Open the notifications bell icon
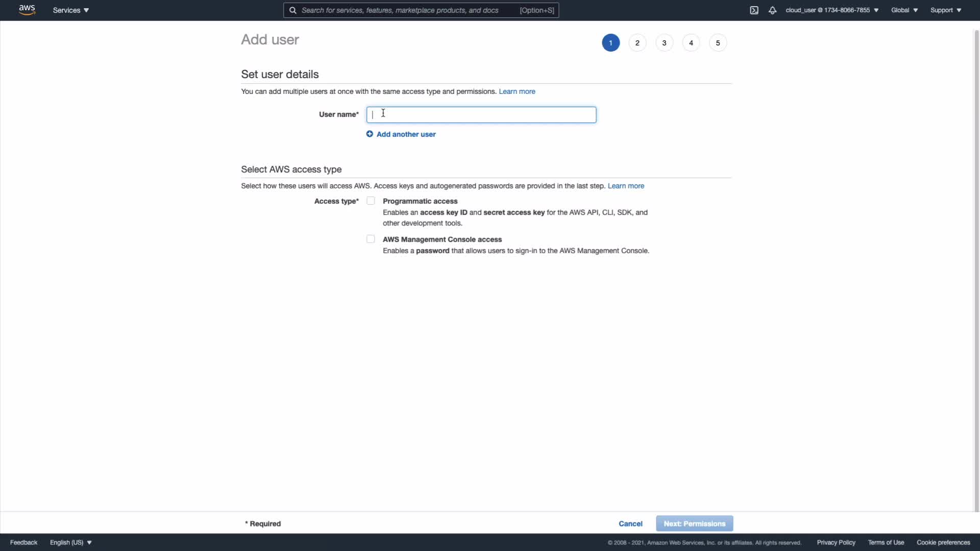 click(x=772, y=10)
